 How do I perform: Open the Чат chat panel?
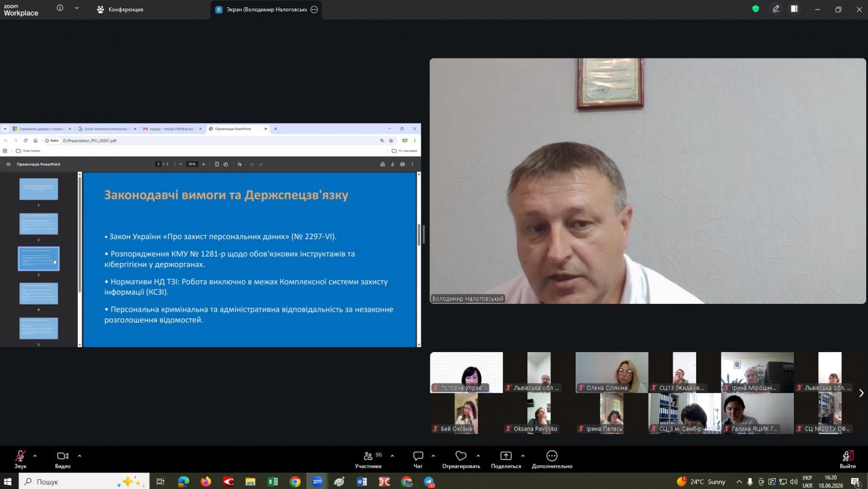[418, 459]
